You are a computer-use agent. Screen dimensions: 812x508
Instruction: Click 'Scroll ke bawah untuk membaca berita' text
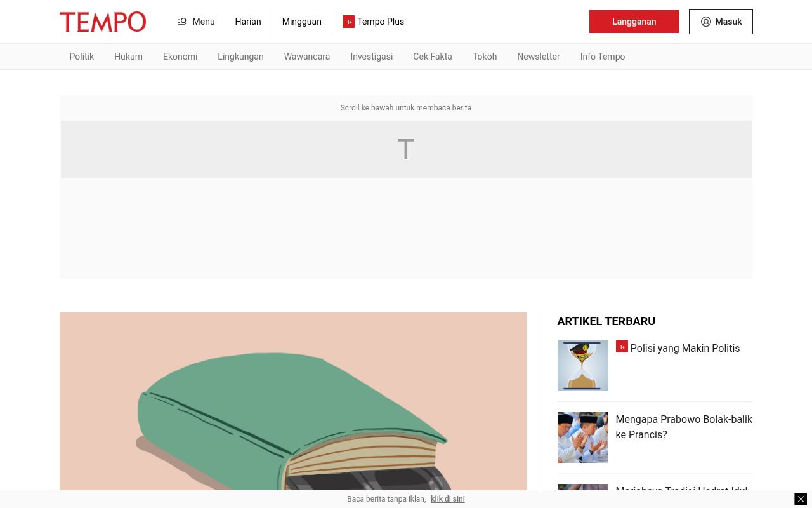pos(406,108)
